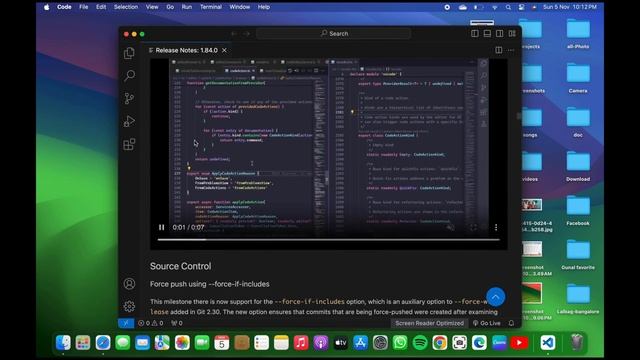The image size is (640, 360).
Task: Close the Release Notes: 1.84.0 tab
Action: [224, 50]
